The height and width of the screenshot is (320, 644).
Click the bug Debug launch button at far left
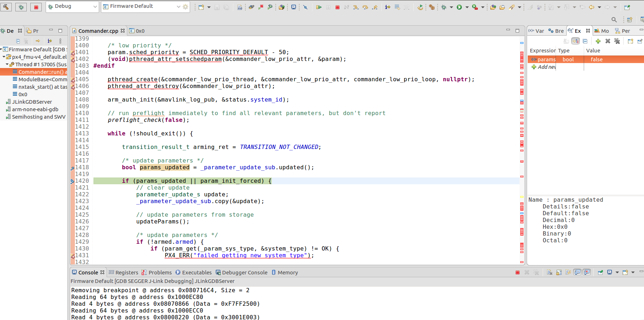(21, 7)
